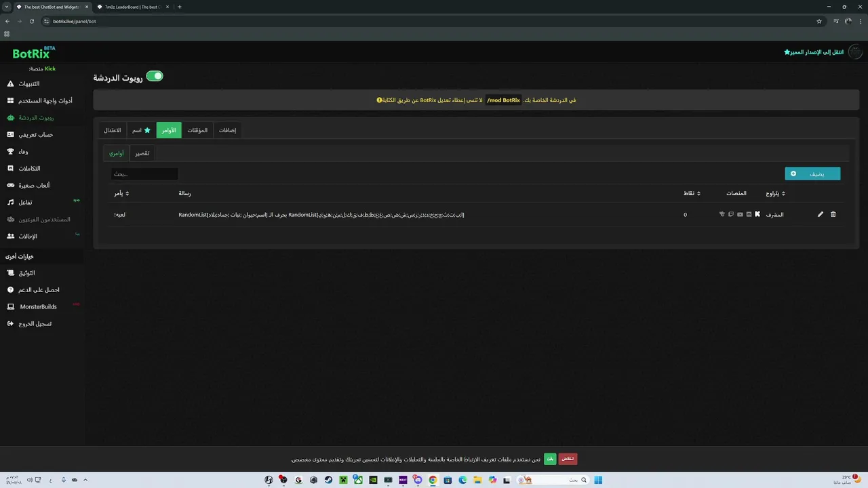Open a new browser tab with the plus button

(179, 7)
